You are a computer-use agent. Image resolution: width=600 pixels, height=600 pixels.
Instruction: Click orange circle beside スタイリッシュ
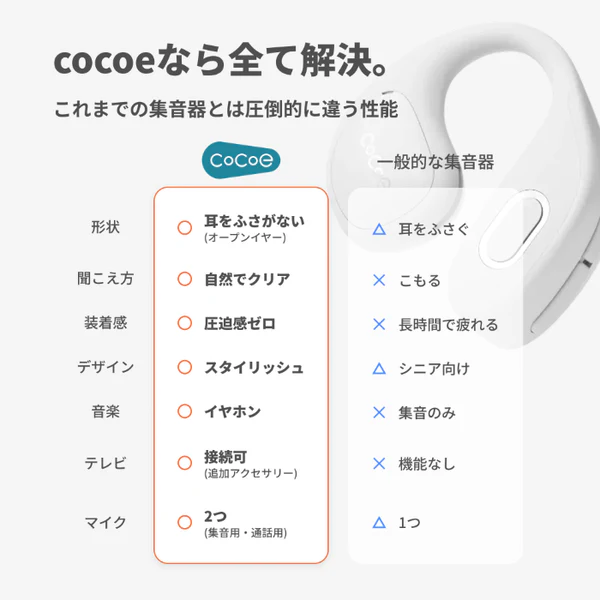click(184, 367)
